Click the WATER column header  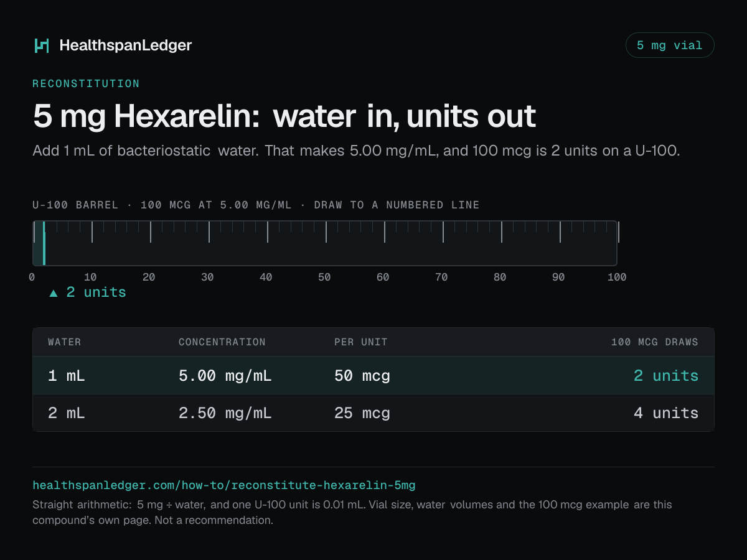point(65,342)
